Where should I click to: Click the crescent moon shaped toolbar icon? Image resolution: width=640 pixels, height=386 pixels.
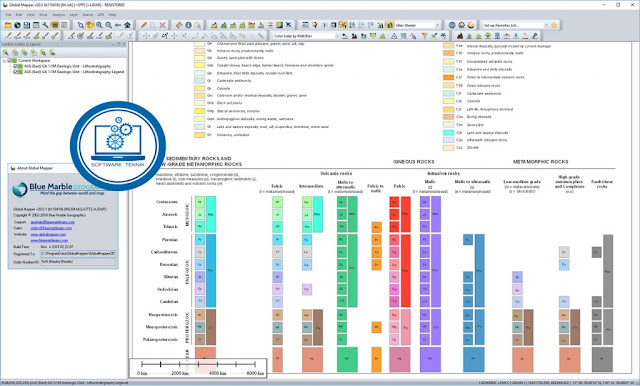[x=471, y=25]
